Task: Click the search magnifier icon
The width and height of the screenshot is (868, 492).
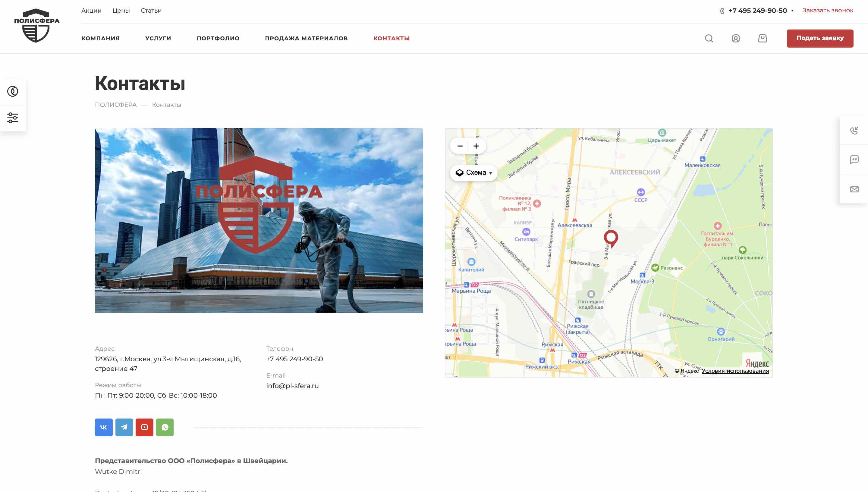Action: click(x=709, y=39)
